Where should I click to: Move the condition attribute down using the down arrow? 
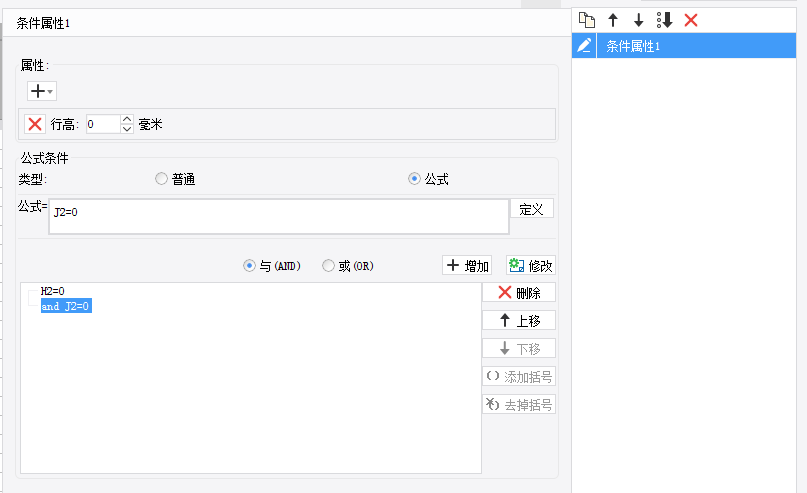click(638, 21)
